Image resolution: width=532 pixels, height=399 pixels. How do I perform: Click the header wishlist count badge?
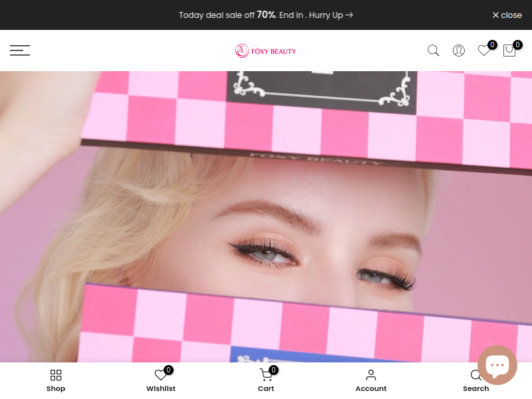(x=492, y=45)
